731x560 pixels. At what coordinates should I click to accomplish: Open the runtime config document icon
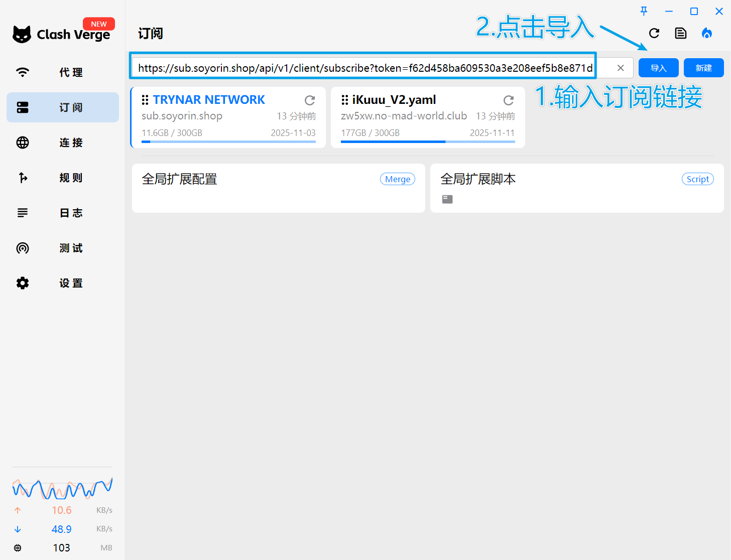[681, 34]
